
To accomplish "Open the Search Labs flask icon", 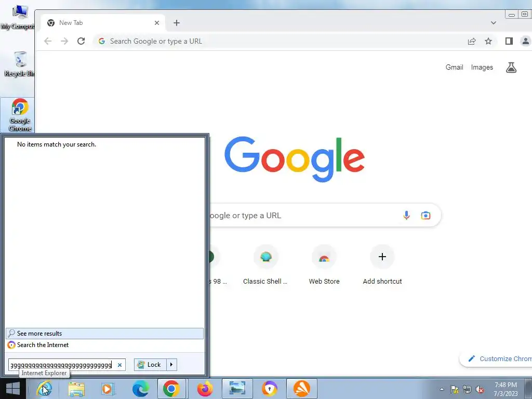I will click(511, 67).
